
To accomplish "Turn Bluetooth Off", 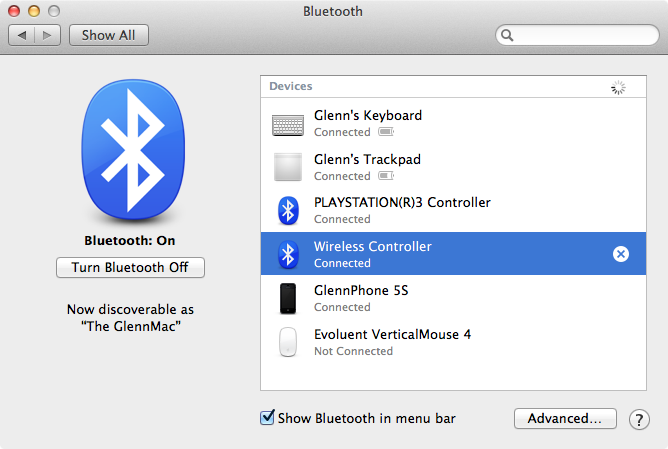I will 130,267.
